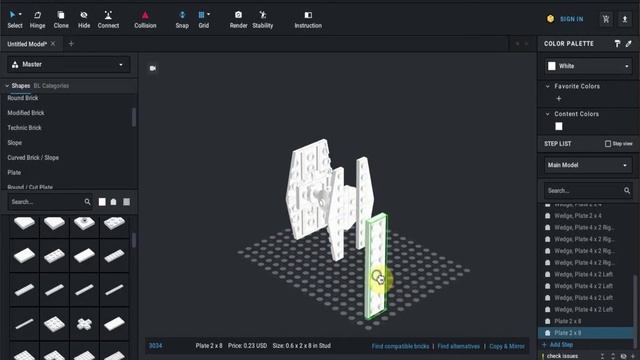Open part number 3034 link

(x=156, y=346)
